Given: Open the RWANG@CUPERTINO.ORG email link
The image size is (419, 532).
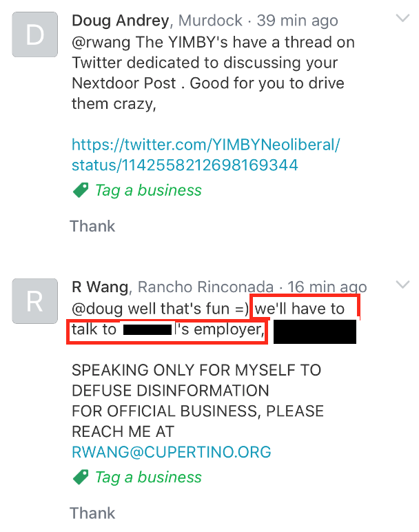Looking at the screenshot, I should tap(172, 452).
